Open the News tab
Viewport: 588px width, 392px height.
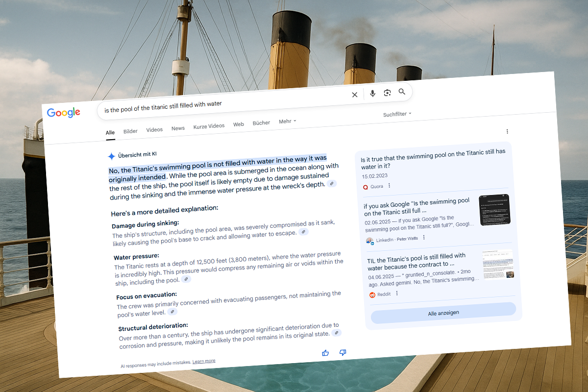click(x=178, y=128)
